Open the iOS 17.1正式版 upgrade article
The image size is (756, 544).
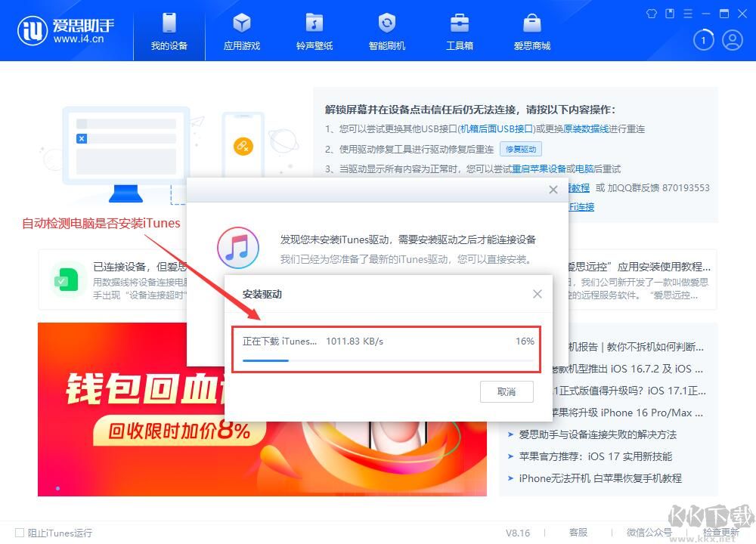tap(629, 391)
